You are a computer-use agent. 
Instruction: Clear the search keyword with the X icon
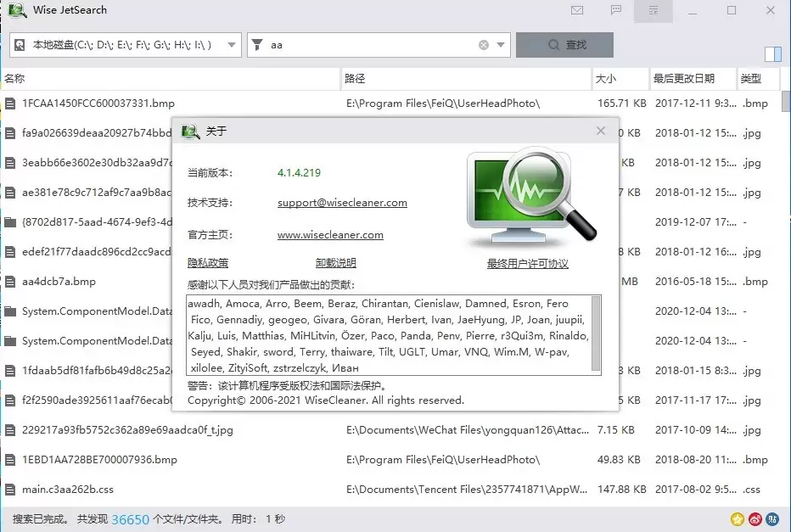483,45
